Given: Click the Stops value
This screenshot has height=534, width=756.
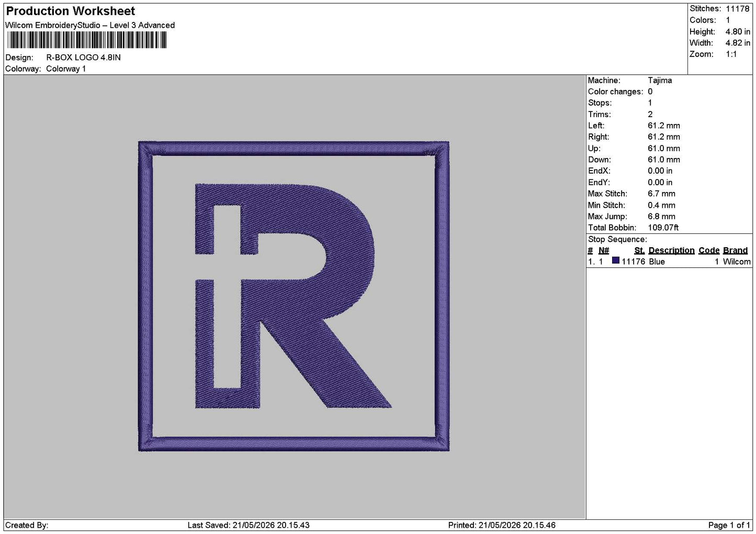Looking at the screenshot, I should (650, 103).
